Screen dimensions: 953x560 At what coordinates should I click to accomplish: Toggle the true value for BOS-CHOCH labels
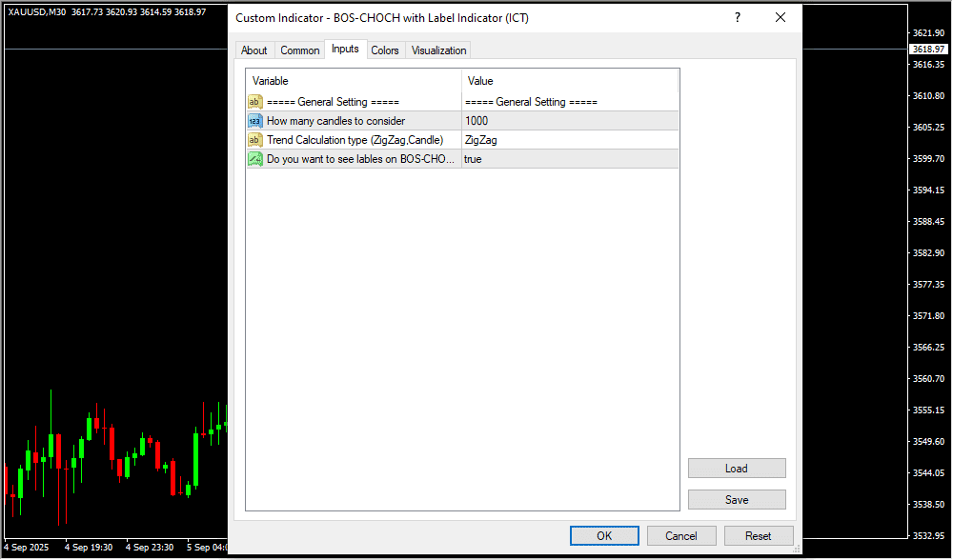tap(570, 159)
